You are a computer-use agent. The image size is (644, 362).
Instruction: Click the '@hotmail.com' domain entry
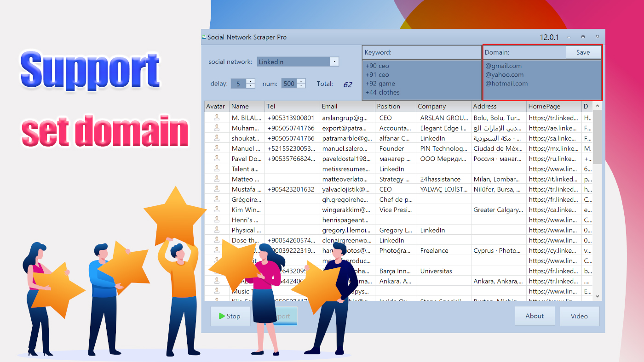(x=506, y=83)
